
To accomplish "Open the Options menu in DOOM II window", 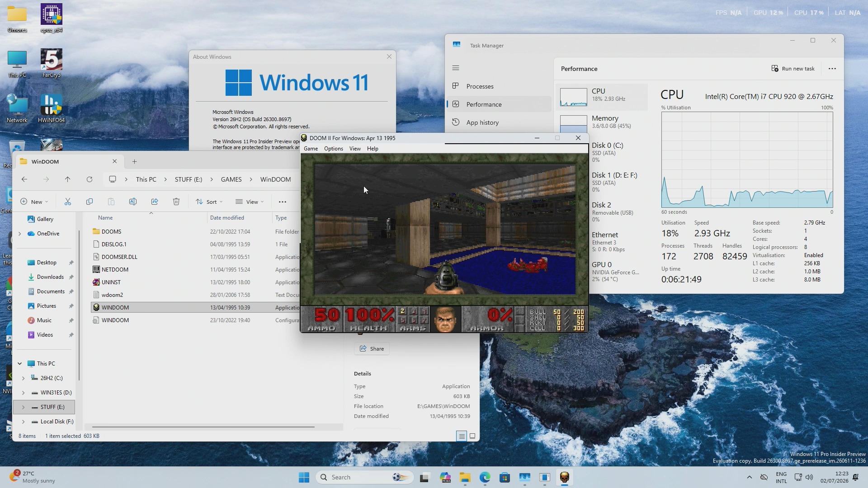I will point(334,149).
